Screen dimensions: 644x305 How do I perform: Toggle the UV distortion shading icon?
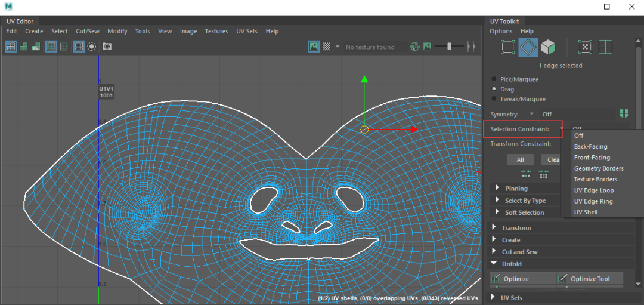36,47
